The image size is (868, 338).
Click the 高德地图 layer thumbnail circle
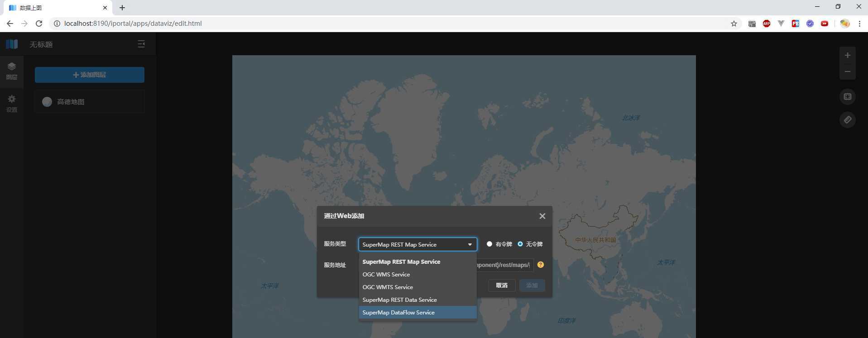pyautogui.click(x=47, y=102)
